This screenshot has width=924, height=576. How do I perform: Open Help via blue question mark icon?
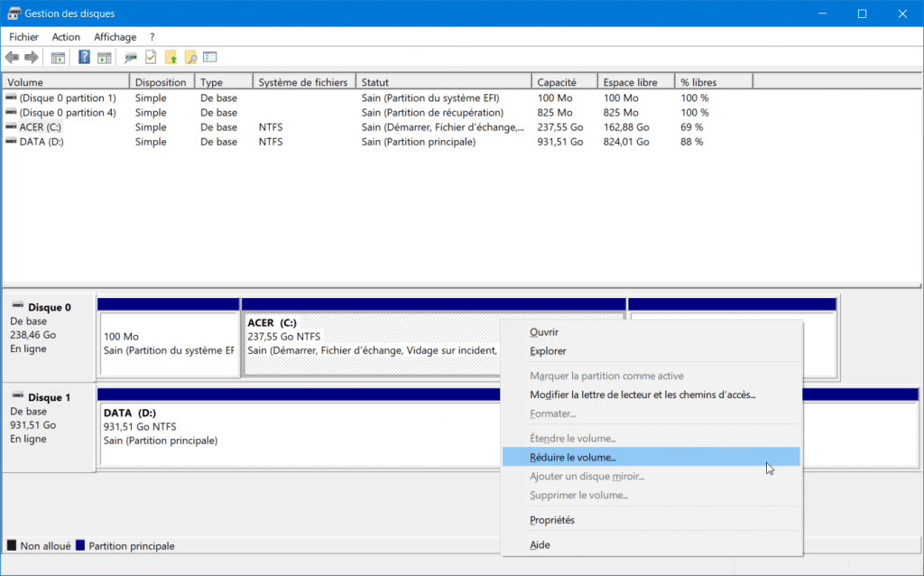coord(84,58)
